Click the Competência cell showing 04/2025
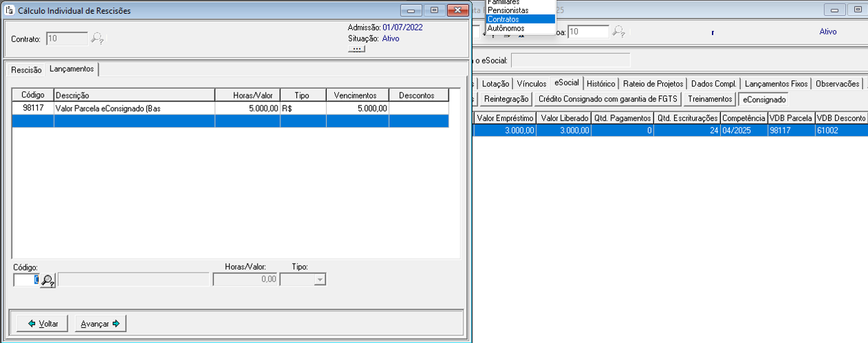 click(x=744, y=130)
